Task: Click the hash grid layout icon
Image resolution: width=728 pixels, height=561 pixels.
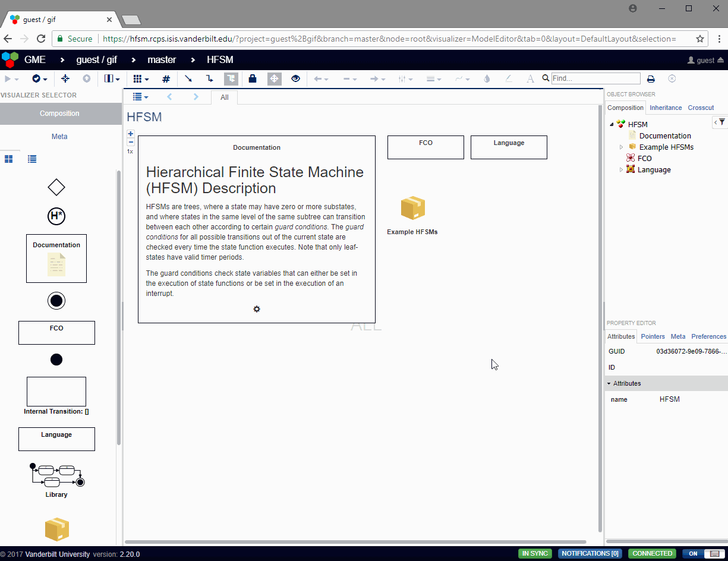Action: pyautogui.click(x=166, y=78)
